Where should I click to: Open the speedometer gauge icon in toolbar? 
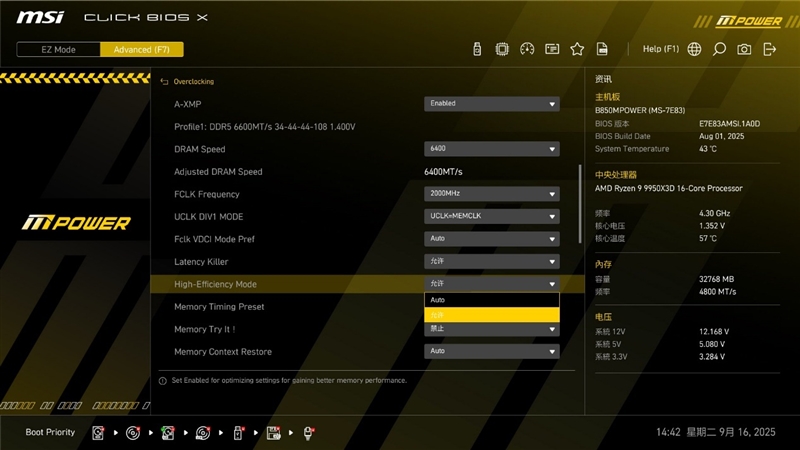click(x=527, y=49)
